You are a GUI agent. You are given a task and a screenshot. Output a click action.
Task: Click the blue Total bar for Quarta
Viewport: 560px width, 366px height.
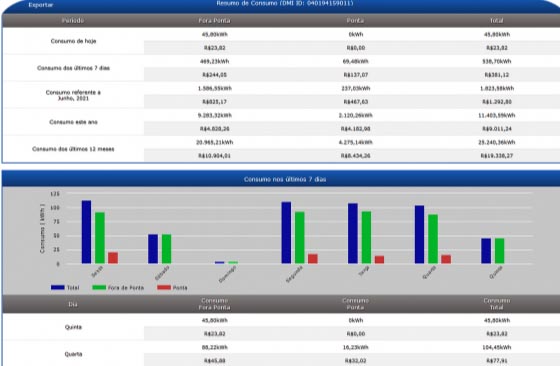419,235
